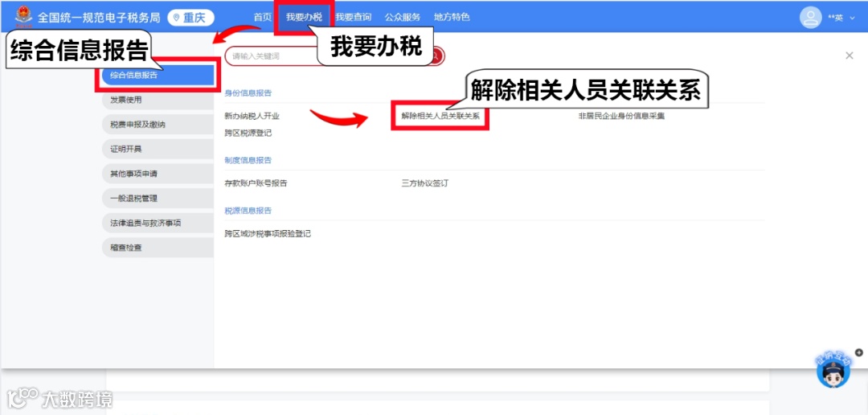Image resolution: width=868 pixels, height=415 pixels.
Task: Expand the user account dropdown arrow
Action: pyautogui.click(x=852, y=18)
